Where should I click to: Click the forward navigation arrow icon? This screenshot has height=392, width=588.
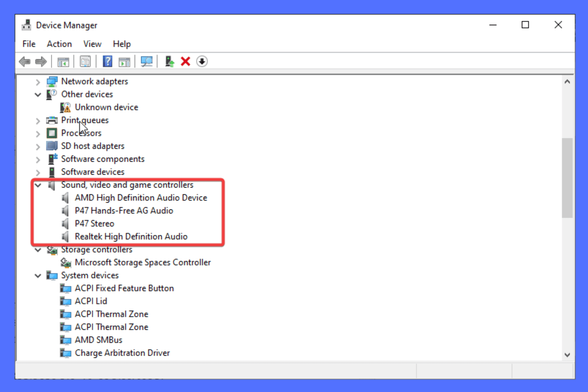pyautogui.click(x=40, y=61)
